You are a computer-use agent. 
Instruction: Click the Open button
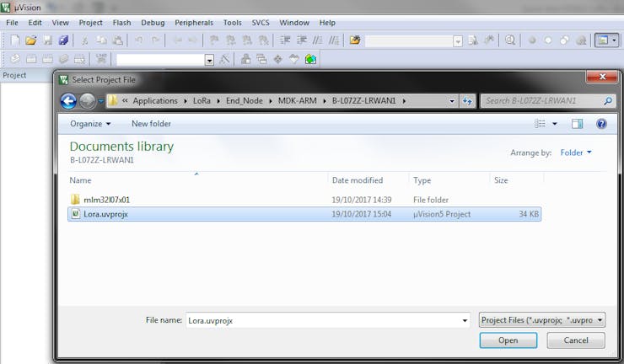[x=508, y=340]
